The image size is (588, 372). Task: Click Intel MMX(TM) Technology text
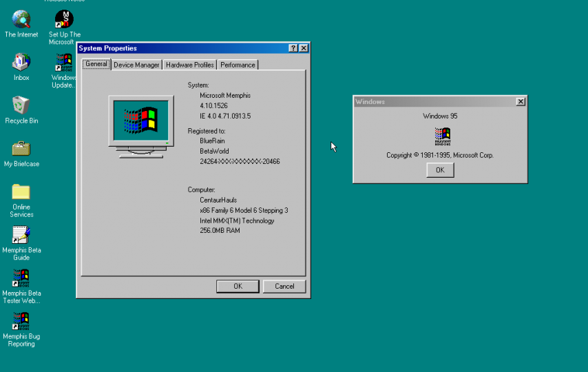(x=237, y=220)
